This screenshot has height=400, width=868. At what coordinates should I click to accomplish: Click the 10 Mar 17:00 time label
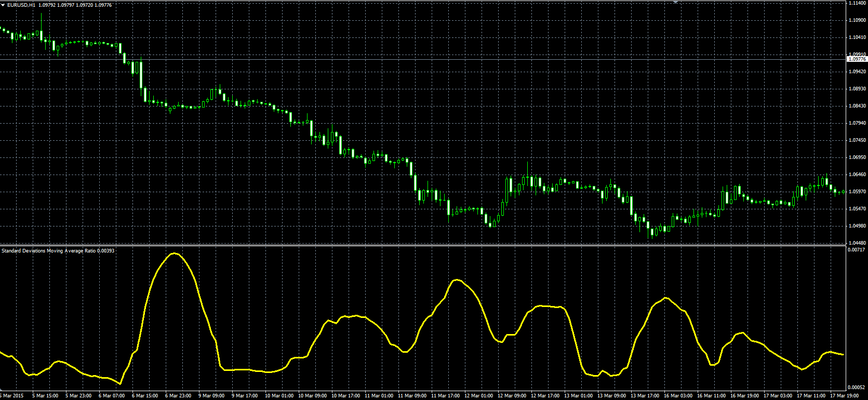[345, 396]
